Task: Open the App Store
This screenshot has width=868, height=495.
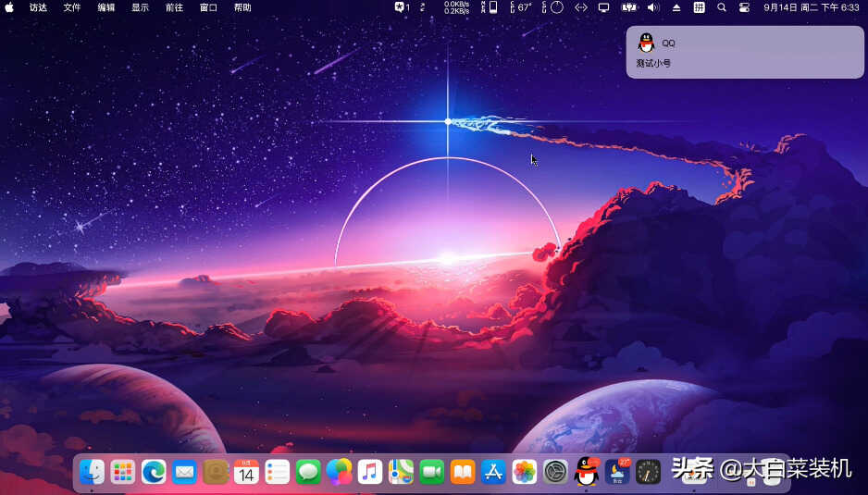Action: [x=493, y=472]
